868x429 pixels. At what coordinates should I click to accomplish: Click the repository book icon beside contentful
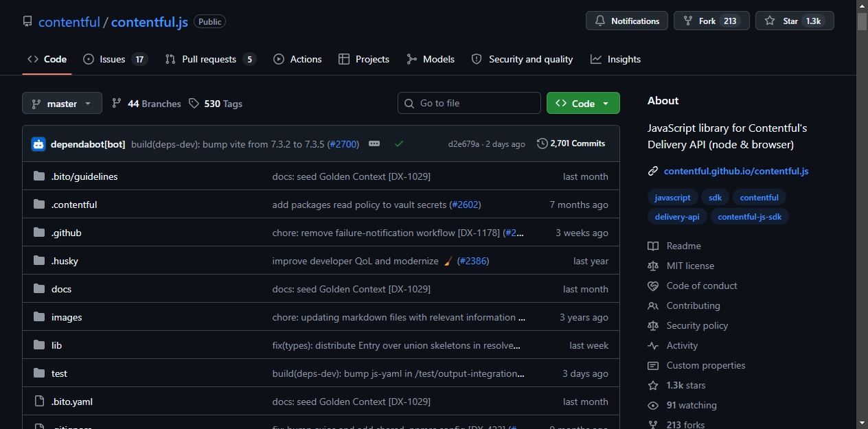[27, 21]
